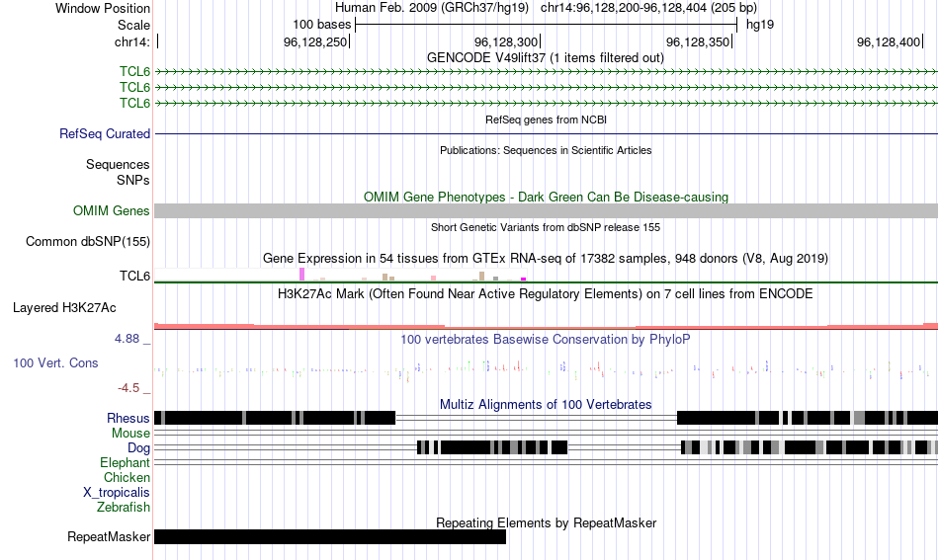Image resolution: width=939 pixels, height=560 pixels.
Task: Click the RepeatMasker track label
Action: click(x=109, y=536)
